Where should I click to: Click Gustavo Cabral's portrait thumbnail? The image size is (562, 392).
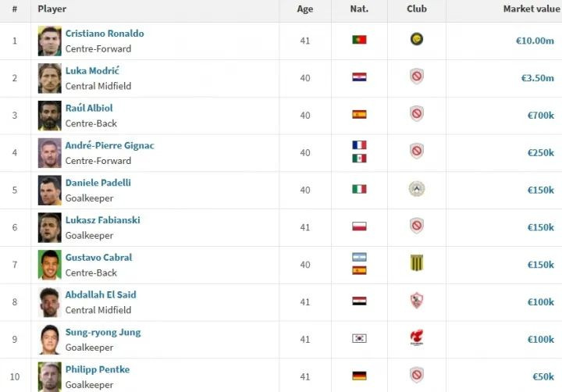point(49,265)
